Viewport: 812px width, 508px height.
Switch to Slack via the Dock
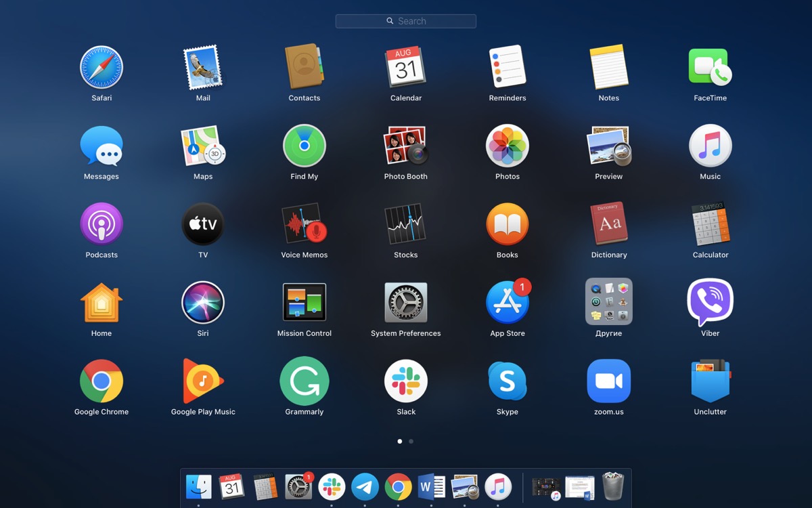(332, 486)
